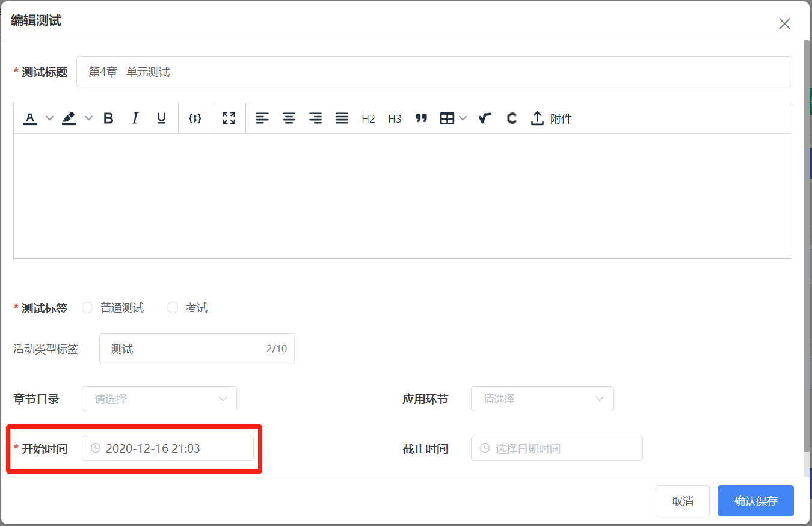812x526 pixels.
Task: Click the 取消 button
Action: 683,501
